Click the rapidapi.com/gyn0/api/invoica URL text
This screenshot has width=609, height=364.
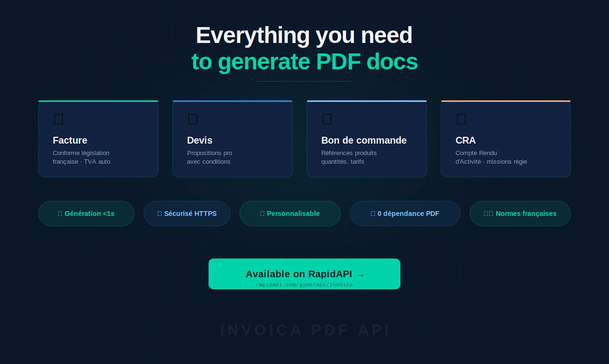coord(304,285)
